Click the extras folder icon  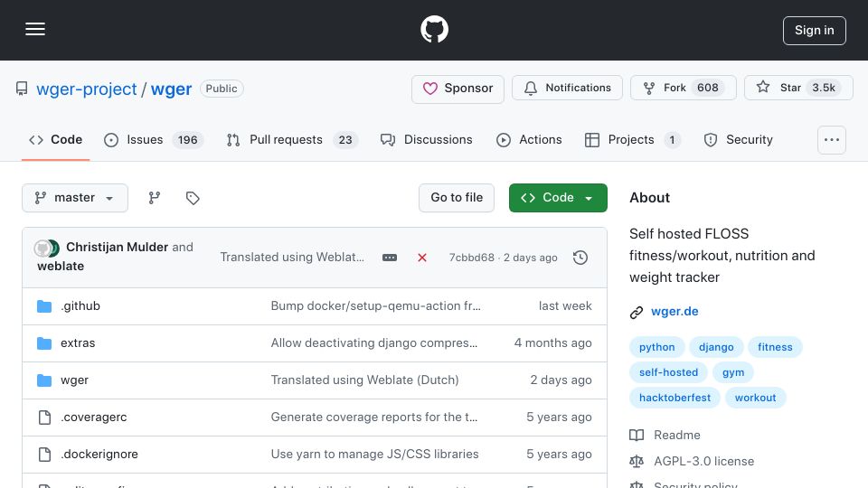44,343
